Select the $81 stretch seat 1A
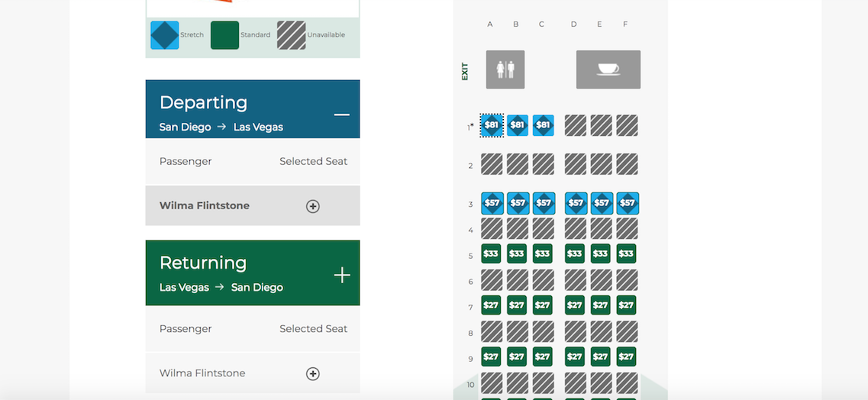The image size is (868, 400). tap(492, 125)
